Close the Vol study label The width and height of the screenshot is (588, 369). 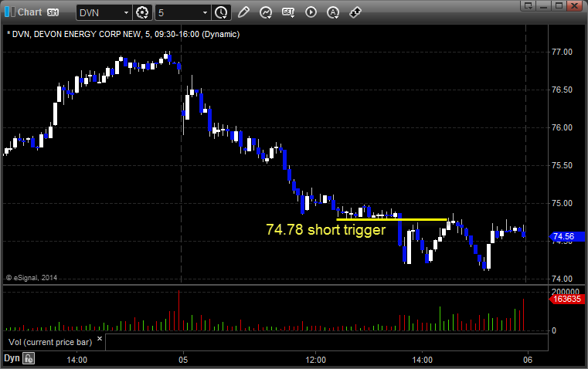pos(100,339)
